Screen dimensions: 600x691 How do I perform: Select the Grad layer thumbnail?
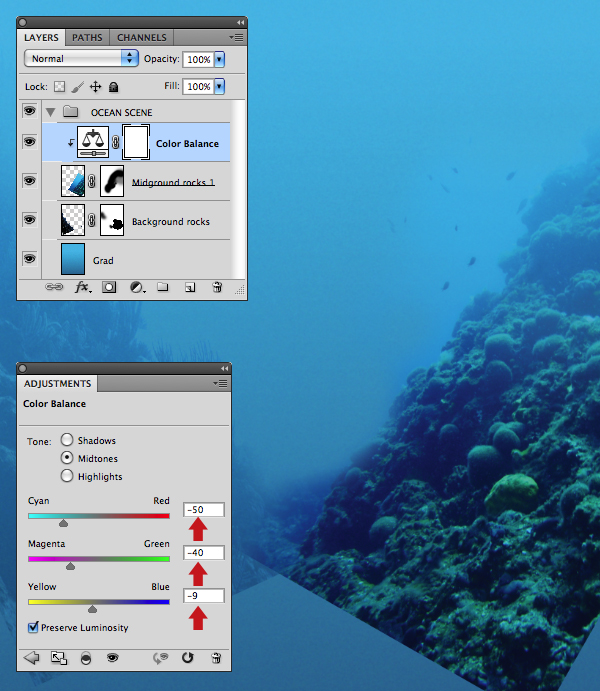[73, 259]
